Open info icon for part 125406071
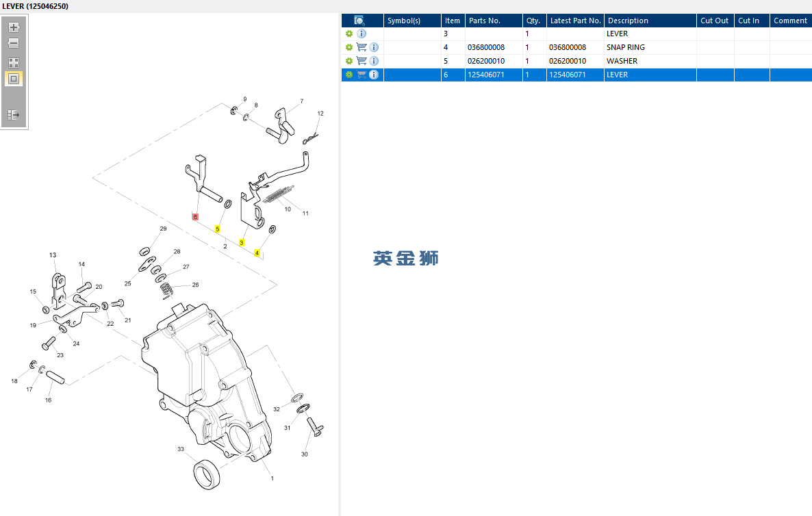Image resolution: width=812 pixels, height=516 pixels. click(x=374, y=75)
